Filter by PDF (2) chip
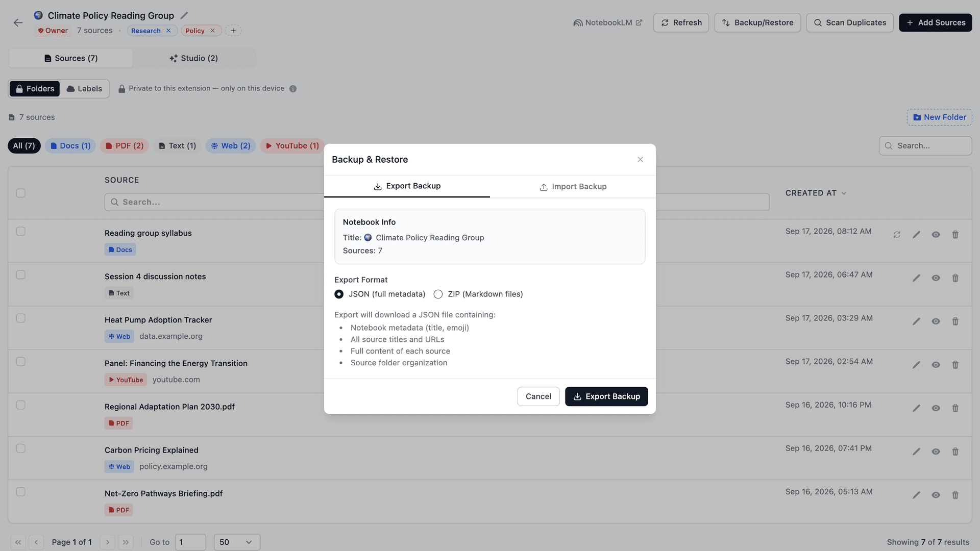980x551 pixels. tap(124, 146)
